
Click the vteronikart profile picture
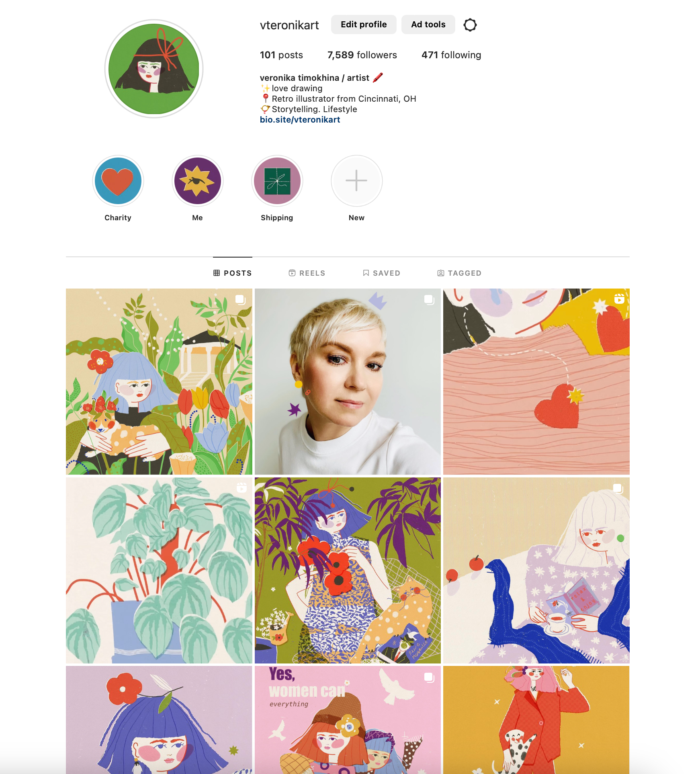click(x=154, y=69)
